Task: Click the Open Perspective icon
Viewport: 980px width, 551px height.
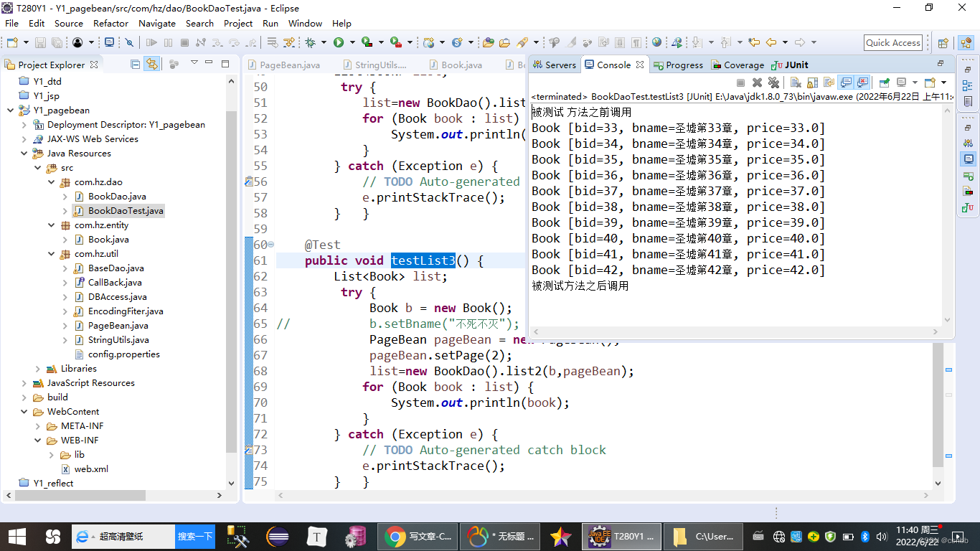Action: tap(943, 43)
